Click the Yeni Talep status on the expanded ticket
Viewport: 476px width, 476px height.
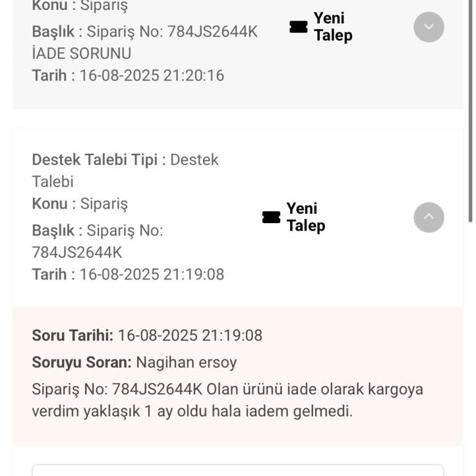[306, 217]
